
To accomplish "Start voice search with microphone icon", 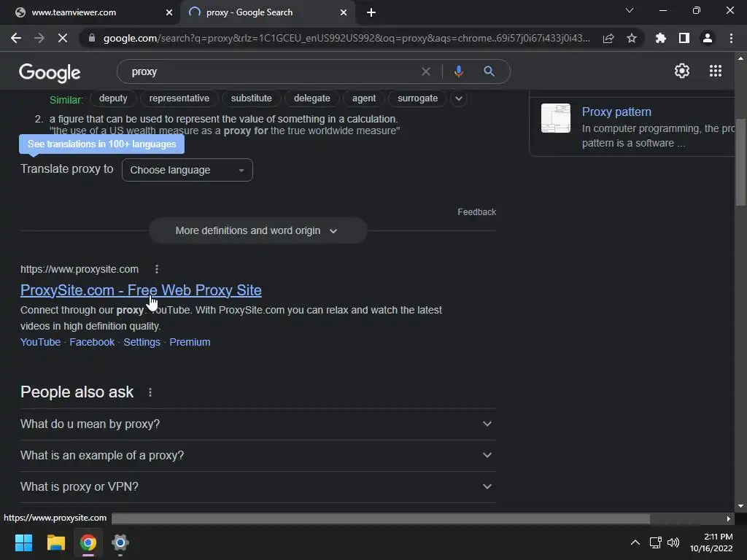I will 458,71.
